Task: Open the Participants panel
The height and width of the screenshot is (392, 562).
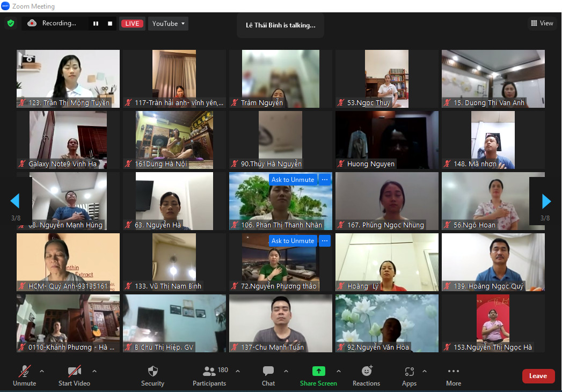Action: [210, 376]
